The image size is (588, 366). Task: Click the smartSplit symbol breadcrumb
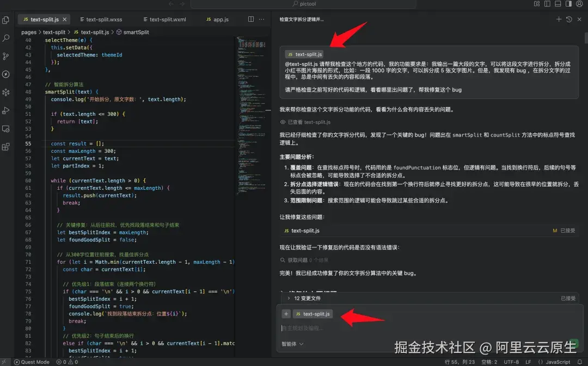tap(133, 32)
